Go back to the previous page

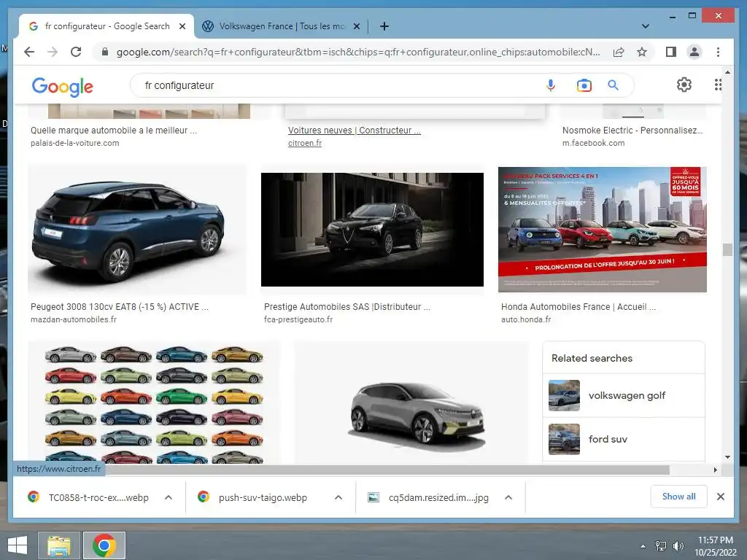point(29,52)
